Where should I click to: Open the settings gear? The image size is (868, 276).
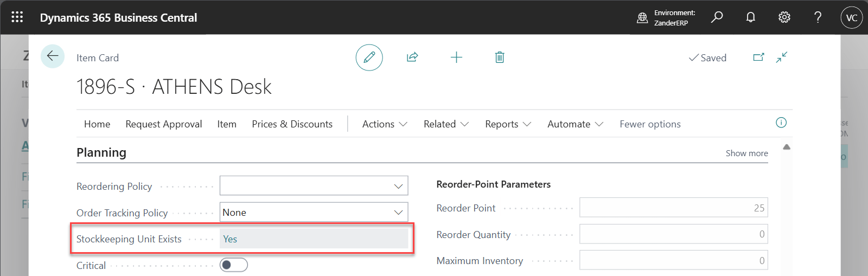[784, 17]
